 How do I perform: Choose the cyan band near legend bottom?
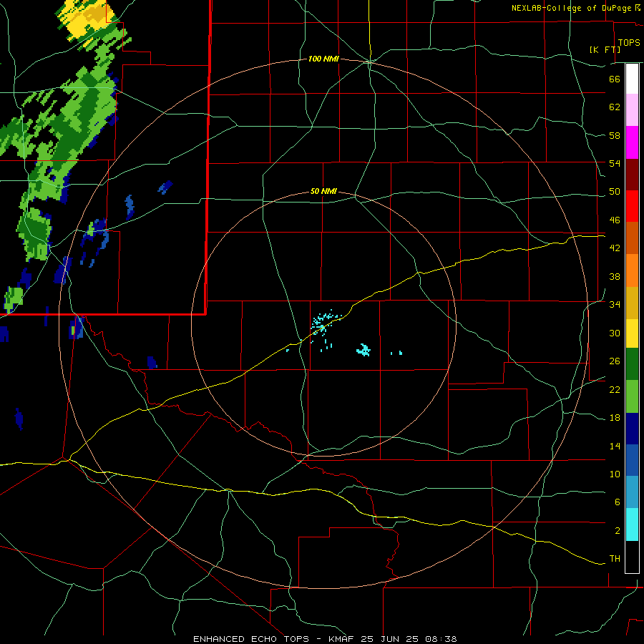[632, 525]
